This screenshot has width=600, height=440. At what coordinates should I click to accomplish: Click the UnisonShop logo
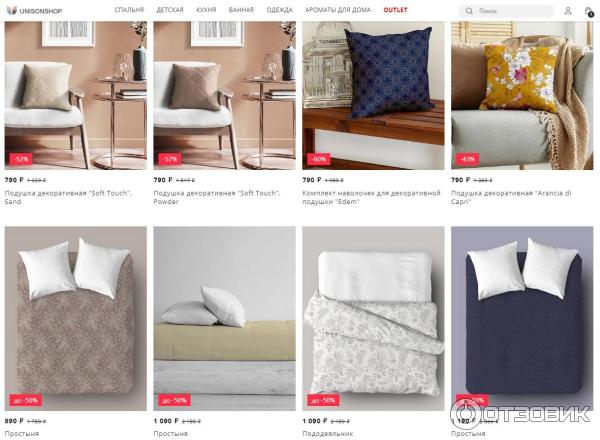[x=34, y=11]
